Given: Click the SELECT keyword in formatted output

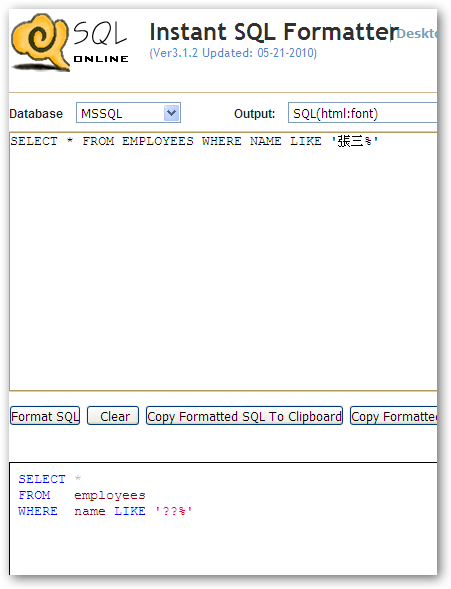Looking at the screenshot, I should pyautogui.click(x=42, y=479).
